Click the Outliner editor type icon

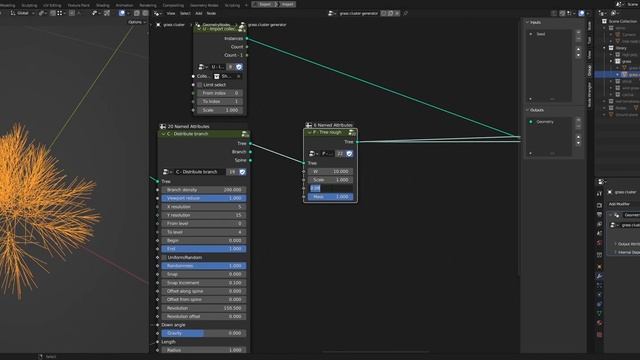pos(602,13)
